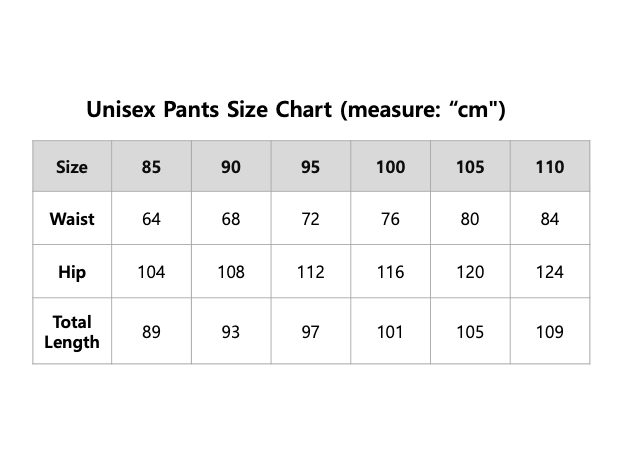Click the Size header cell
Screen dimensions: 638x467
[x=72, y=166]
